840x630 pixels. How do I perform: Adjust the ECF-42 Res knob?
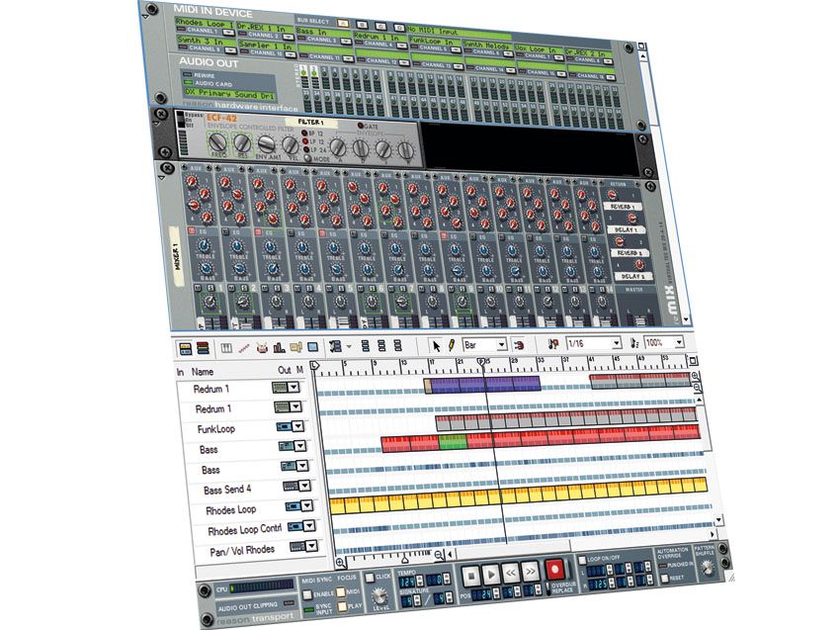tap(241, 142)
